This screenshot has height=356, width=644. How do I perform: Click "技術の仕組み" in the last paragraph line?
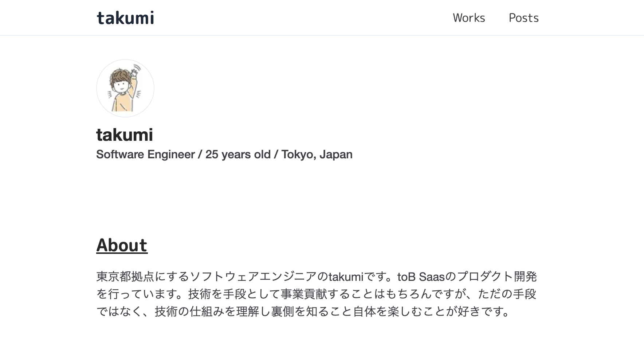pyautogui.click(x=189, y=311)
